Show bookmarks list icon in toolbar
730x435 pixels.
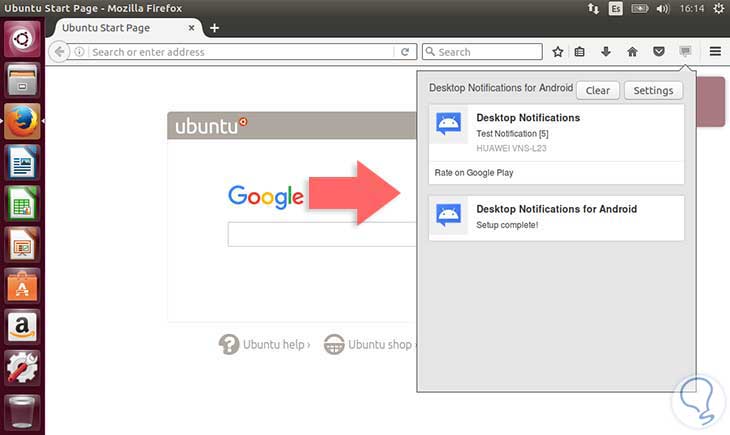coord(580,52)
